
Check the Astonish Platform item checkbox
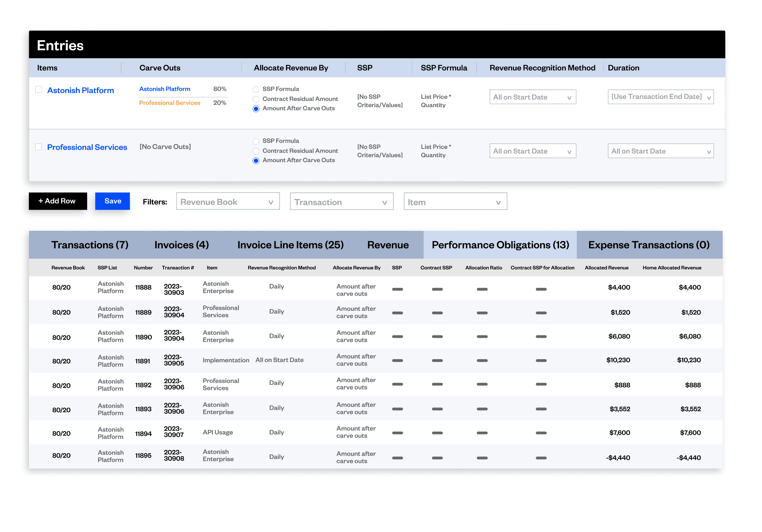(39, 90)
